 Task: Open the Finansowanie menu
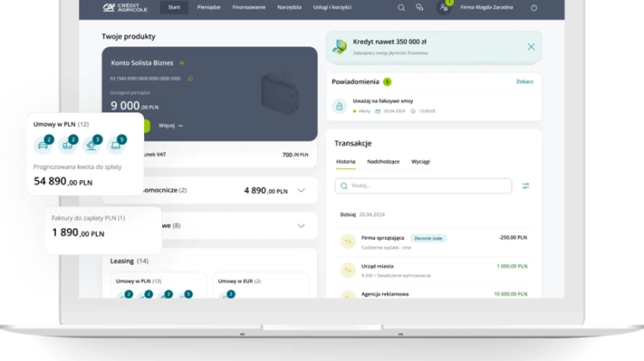[x=249, y=8]
